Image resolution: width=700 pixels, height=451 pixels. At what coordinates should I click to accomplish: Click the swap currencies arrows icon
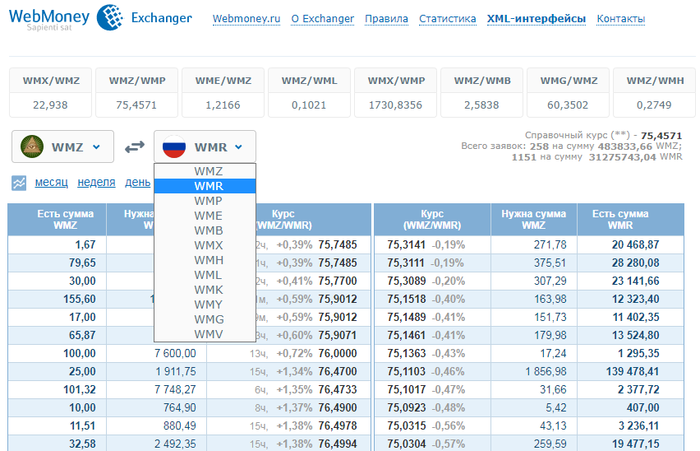point(134,147)
